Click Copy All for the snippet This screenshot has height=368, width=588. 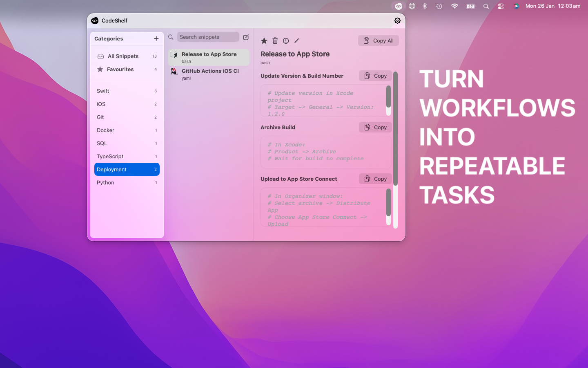[x=378, y=40]
